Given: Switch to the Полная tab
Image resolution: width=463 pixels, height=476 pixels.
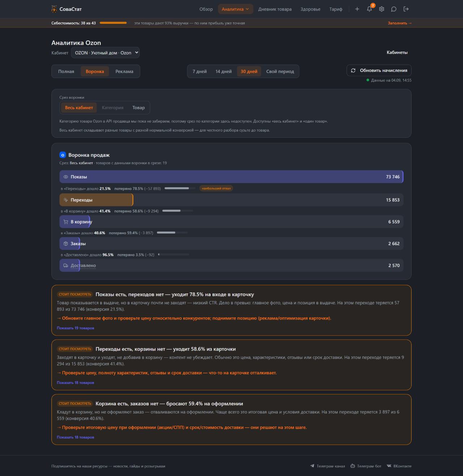Looking at the screenshot, I should click(66, 72).
